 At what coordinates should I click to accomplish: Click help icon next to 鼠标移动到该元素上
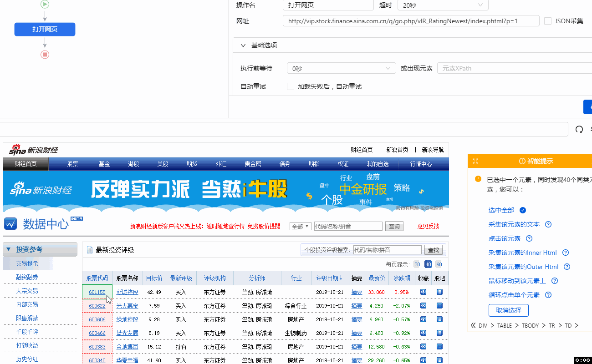555,281
